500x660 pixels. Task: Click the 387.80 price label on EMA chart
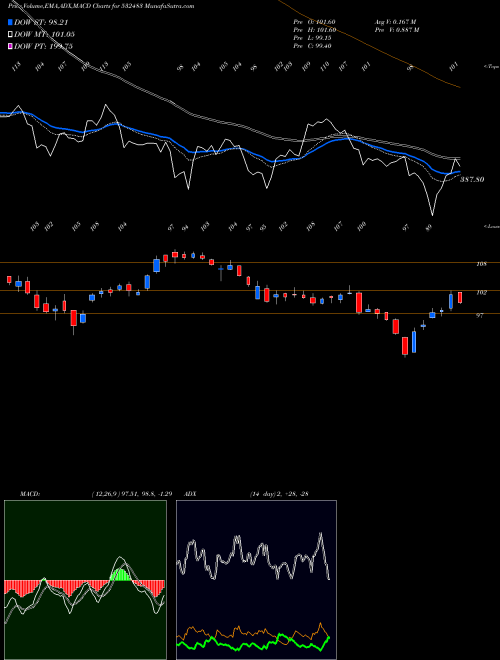pyautogui.click(x=472, y=179)
